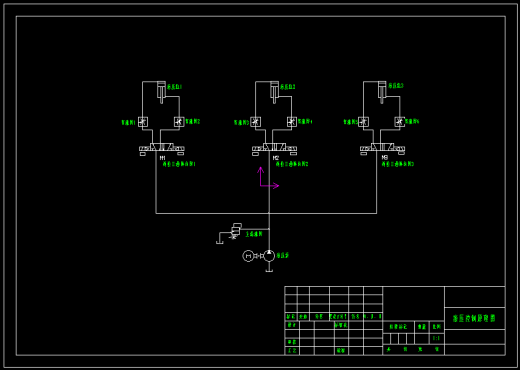This screenshot has width=520, height=370.
Task: Click the green label under M1 valve
Action: 179,164
